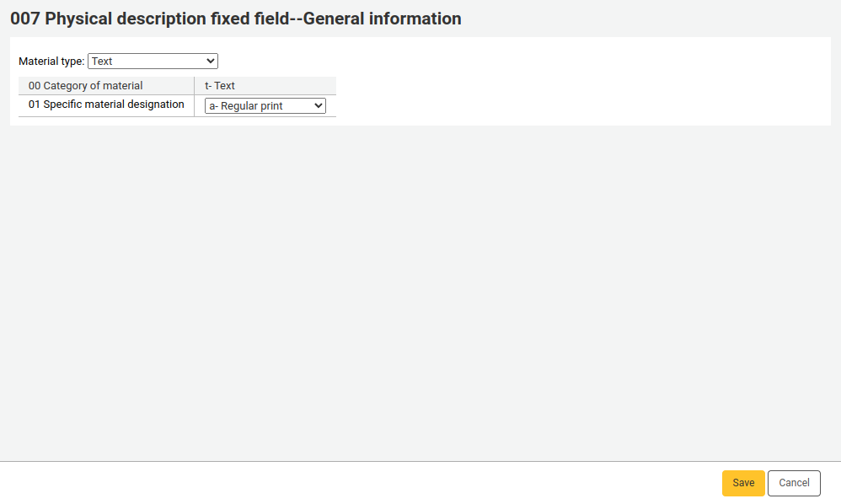Click the "007" field number in the title

(x=24, y=19)
